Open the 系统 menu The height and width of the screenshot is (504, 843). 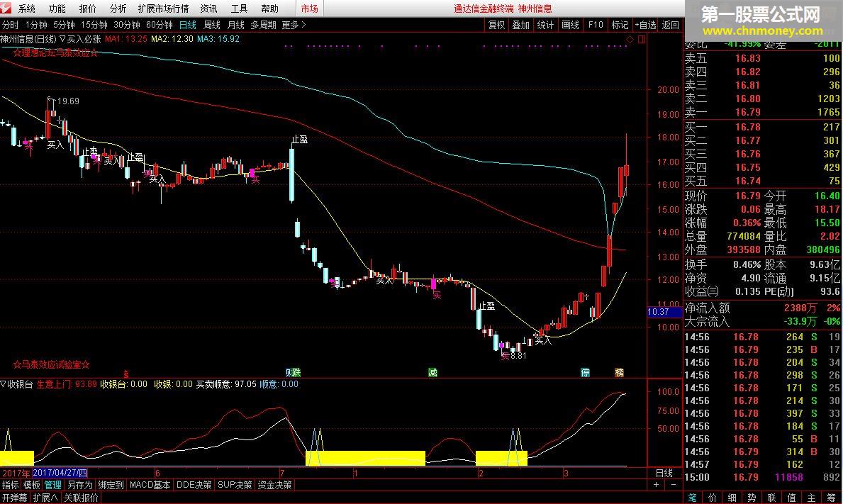(x=26, y=9)
